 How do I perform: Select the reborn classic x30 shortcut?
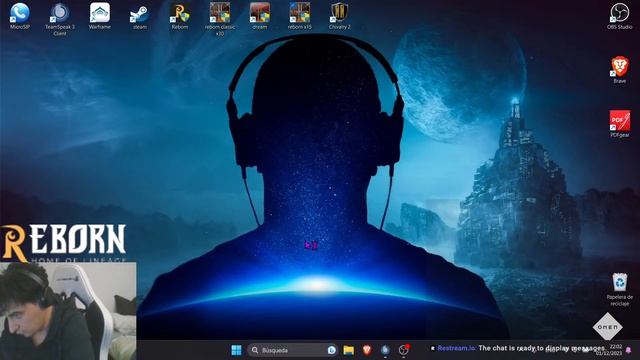(x=220, y=19)
